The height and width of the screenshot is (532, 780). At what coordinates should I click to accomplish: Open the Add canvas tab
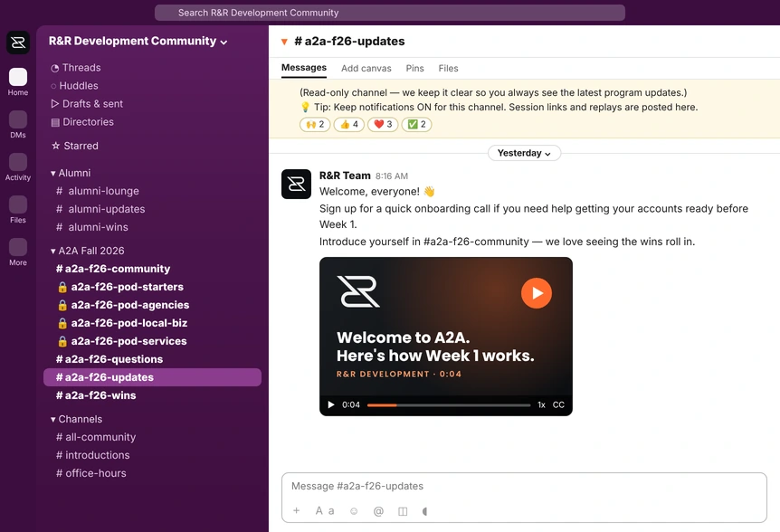[366, 69]
